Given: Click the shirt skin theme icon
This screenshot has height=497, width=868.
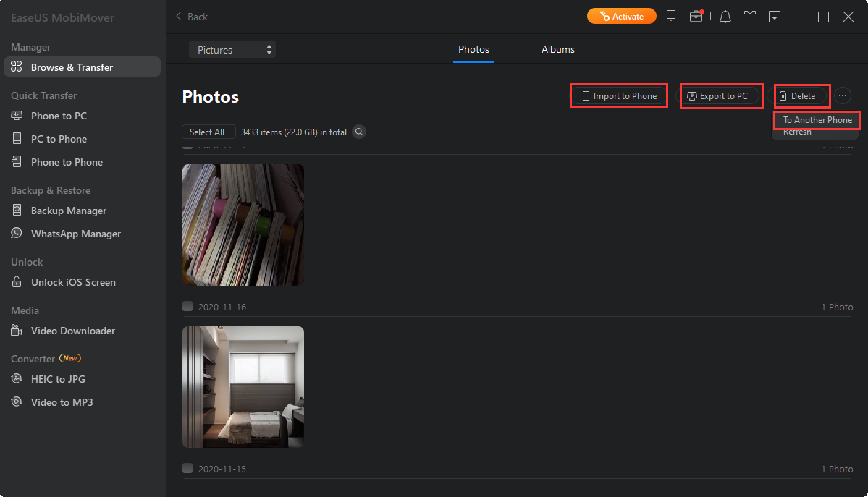Looking at the screenshot, I should pyautogui.click(x=750, y=17).
